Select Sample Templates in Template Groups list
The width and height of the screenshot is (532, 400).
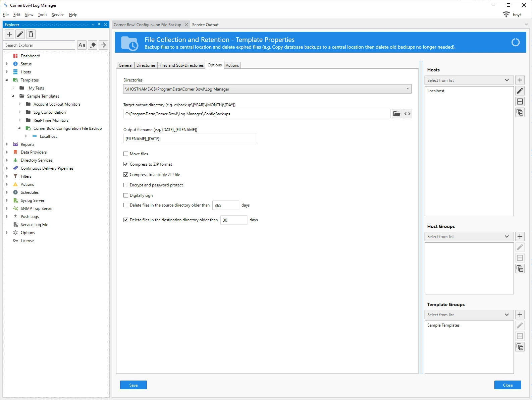coord(443,325)
